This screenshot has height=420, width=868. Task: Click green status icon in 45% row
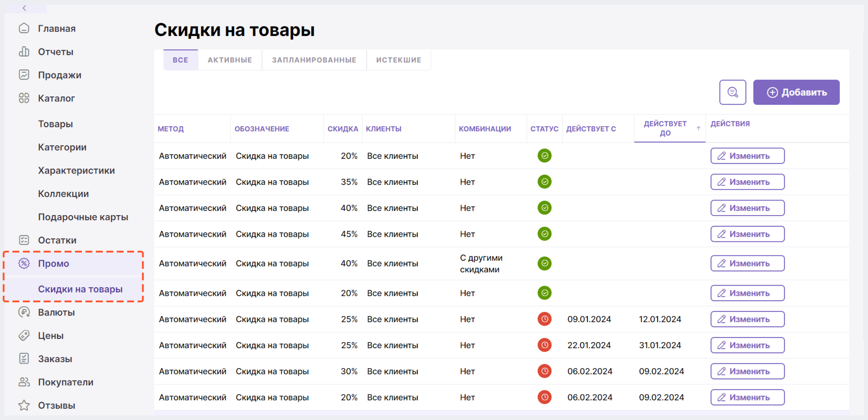coord(544,234)
